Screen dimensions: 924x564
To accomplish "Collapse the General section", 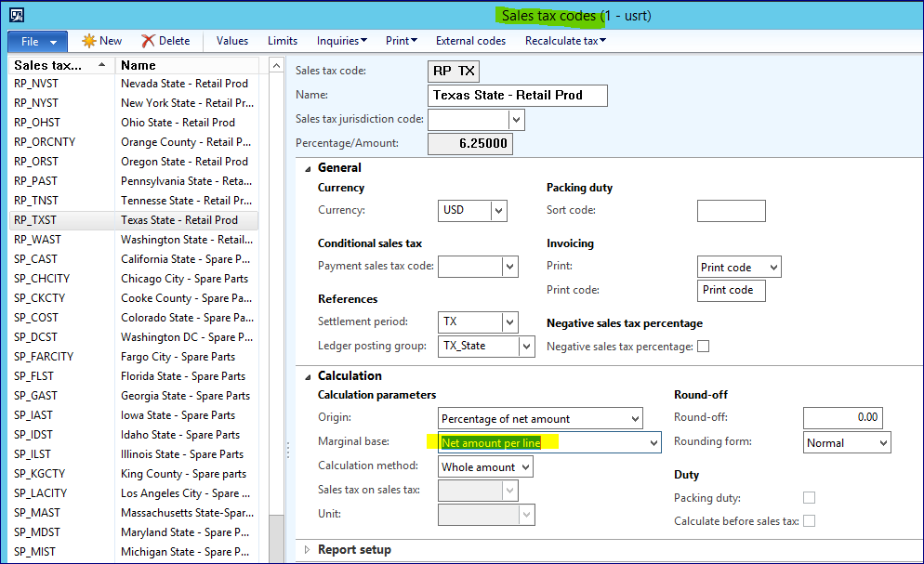I will pos(308,168).
